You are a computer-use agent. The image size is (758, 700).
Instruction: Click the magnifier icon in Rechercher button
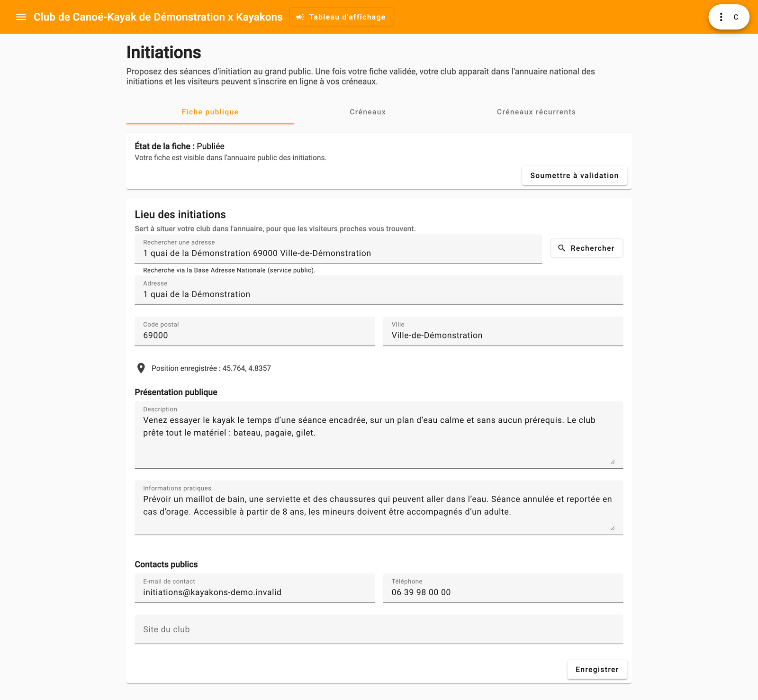point(562,248)
